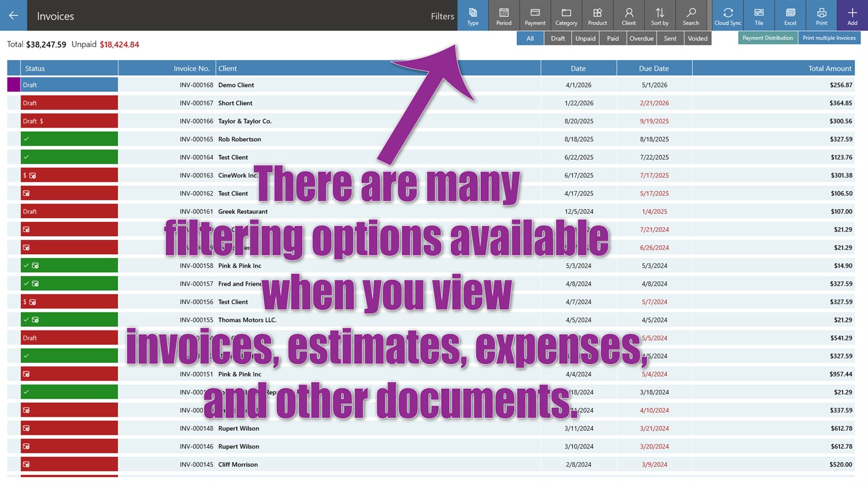Open the Category filter
This screenshot has height=488, width=868.
(565, 15)
